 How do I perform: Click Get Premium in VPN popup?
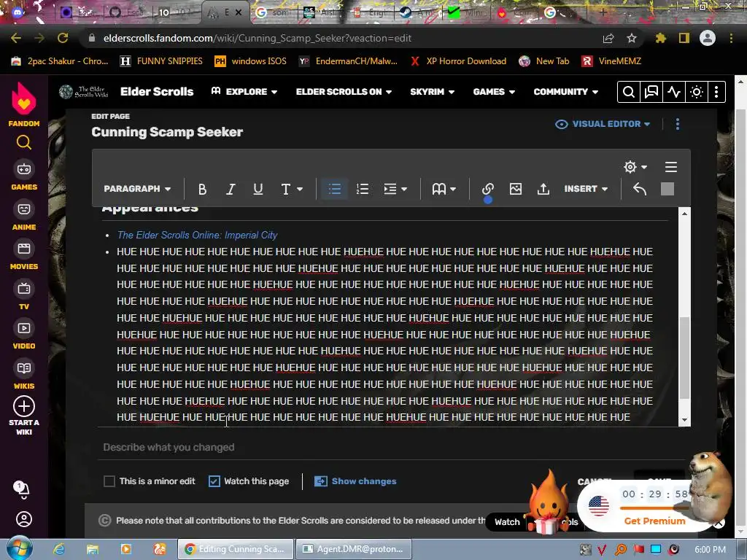[654, 521]
